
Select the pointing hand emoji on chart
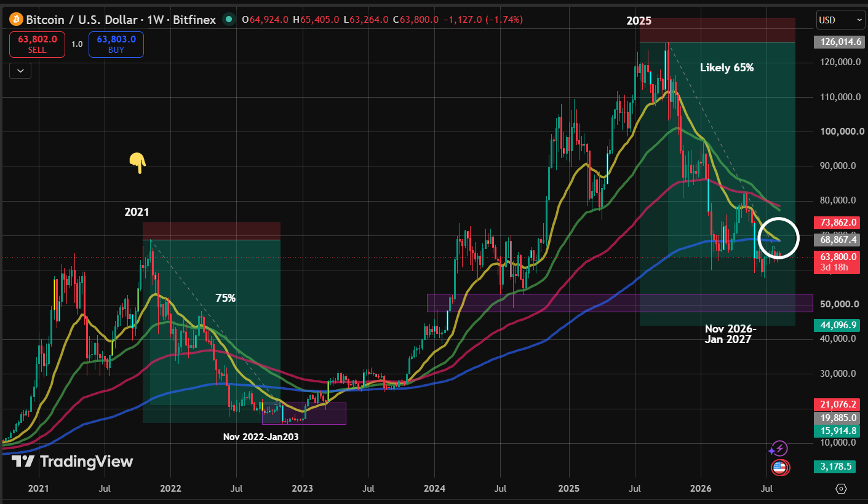click(x=137, y=163)
